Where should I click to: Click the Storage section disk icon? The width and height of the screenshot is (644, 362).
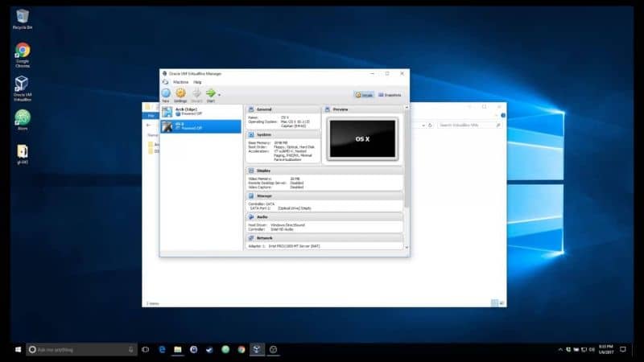(251, 195)
